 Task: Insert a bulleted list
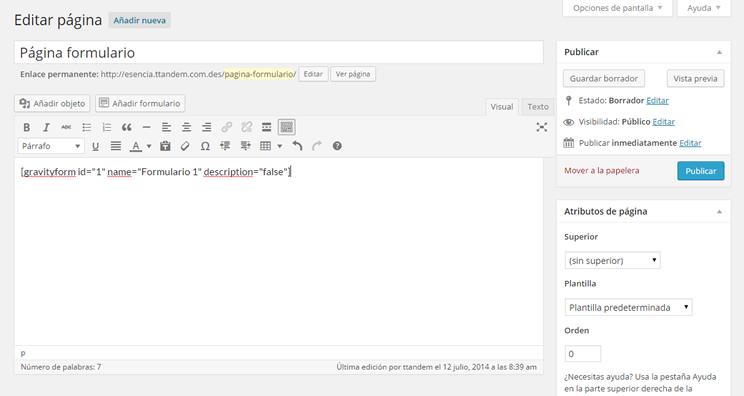tap(86, 127)
